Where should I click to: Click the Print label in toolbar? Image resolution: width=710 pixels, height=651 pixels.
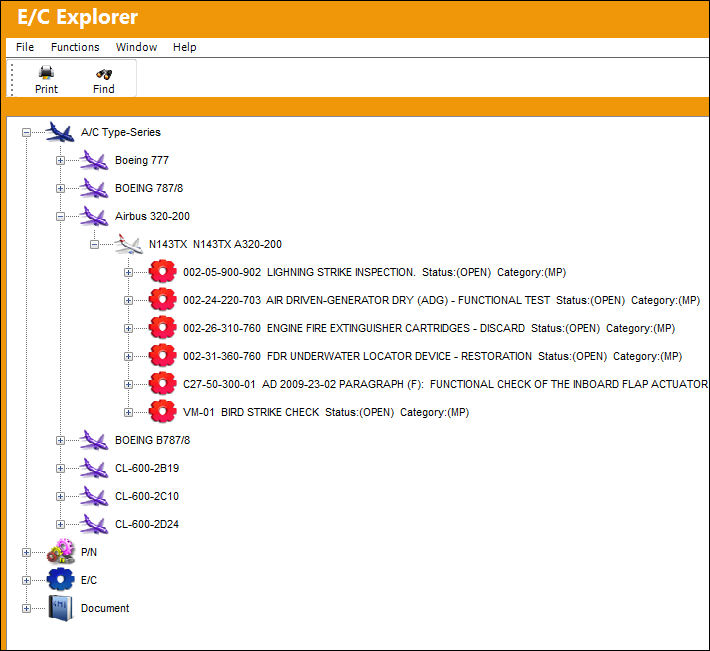coord(47,89)
